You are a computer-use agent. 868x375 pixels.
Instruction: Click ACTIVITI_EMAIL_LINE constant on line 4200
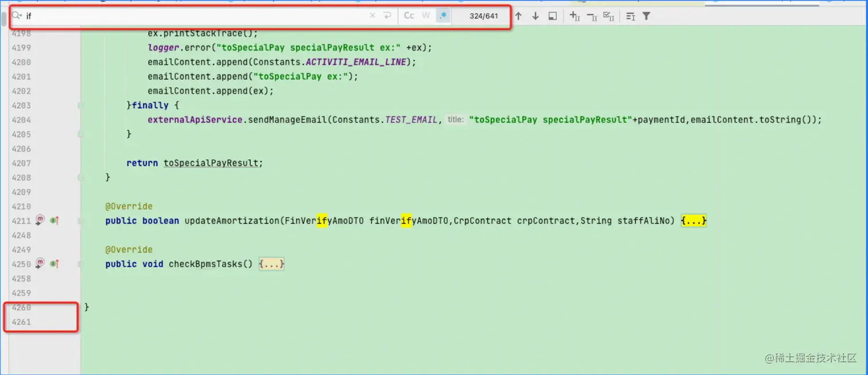pos(356,62)
